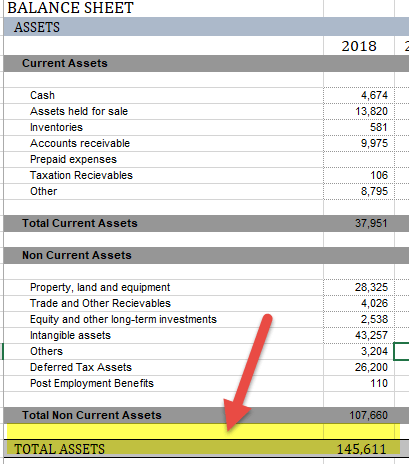The height and width of the screenshot is (464, 409).
Task: Click the Cash value 4,674
Action: coord(374,95)
